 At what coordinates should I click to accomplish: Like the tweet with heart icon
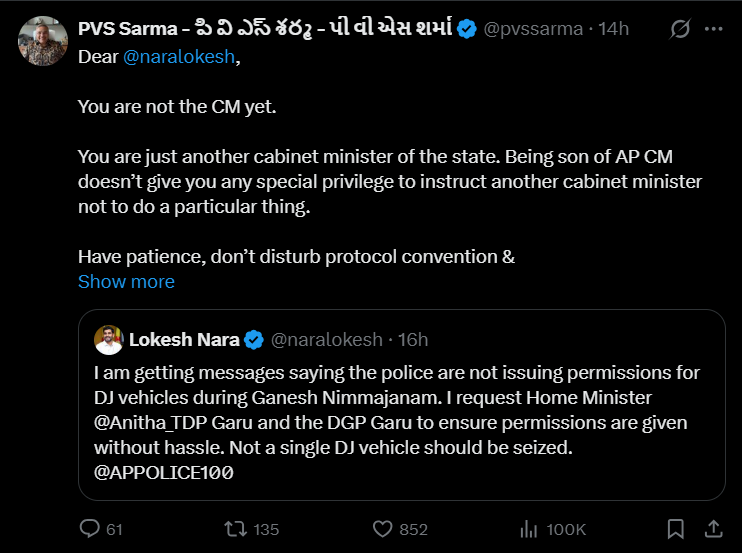tap(382, 529)
